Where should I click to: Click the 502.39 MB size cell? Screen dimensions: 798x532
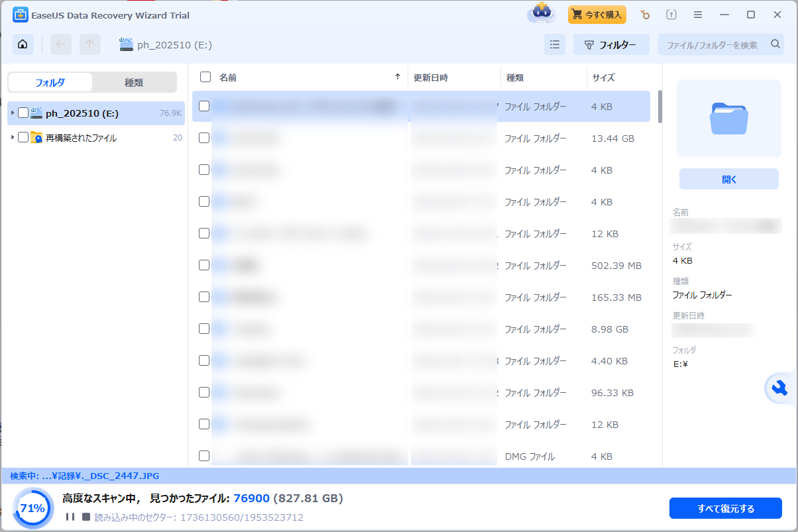pyautogui.click(x=616, y=266)
